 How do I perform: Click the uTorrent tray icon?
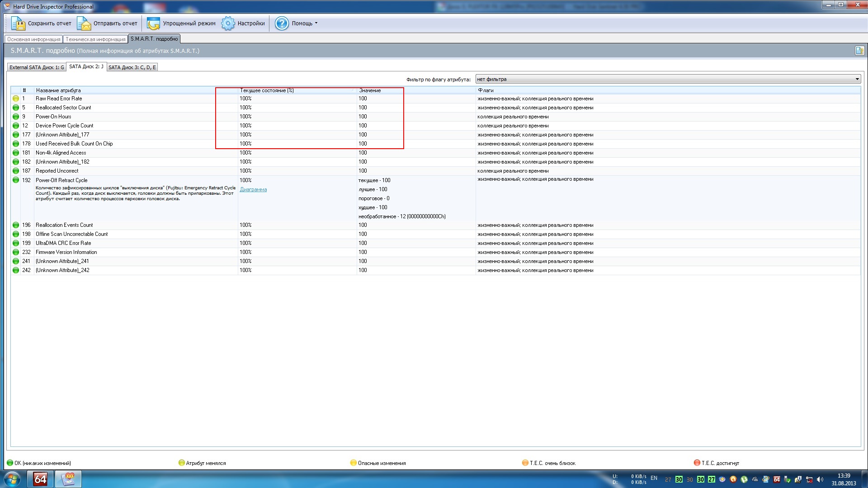[x=744, y=479]
